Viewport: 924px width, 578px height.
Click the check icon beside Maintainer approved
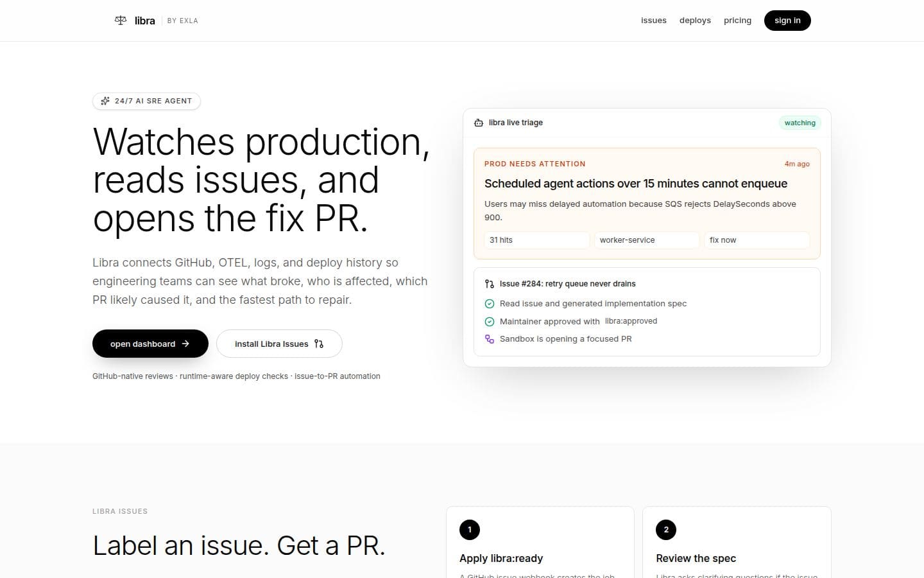tap(490, 322)
